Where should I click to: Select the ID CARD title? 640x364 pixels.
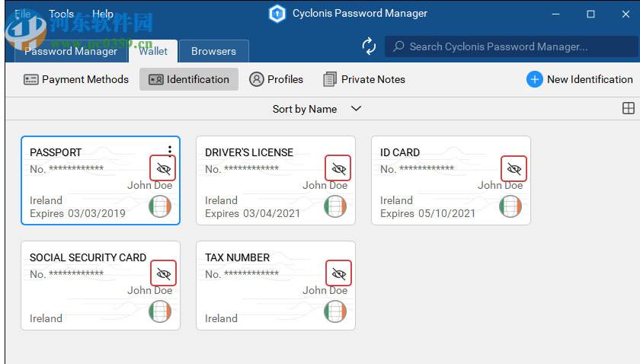399,152
